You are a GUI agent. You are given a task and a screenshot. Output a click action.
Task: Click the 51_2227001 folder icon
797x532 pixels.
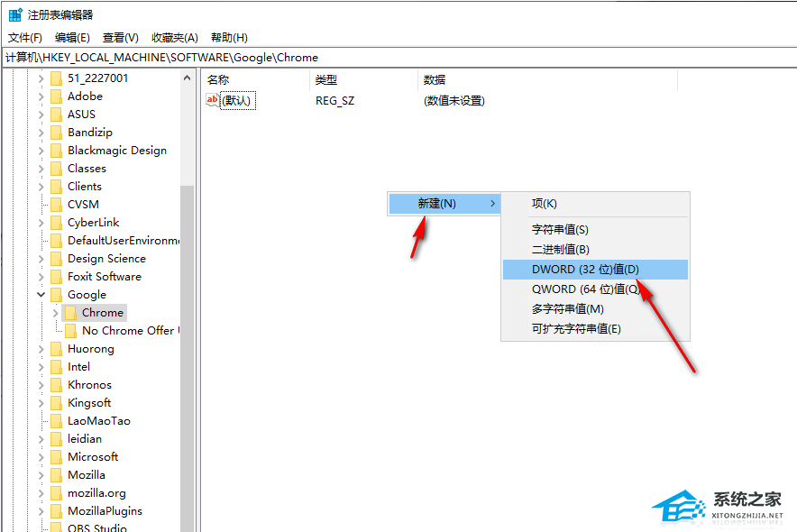[x=57, y=78]
